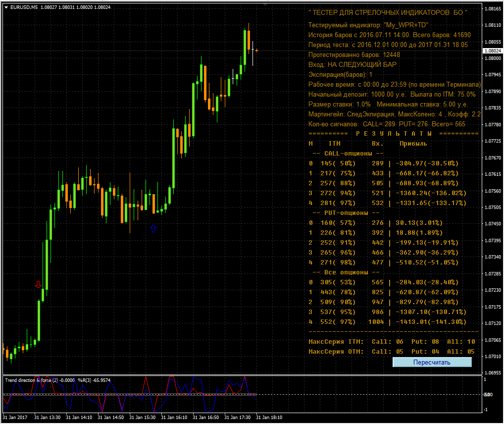Viewport: 504px width, 424px height.
Task: Click the tested indicator name "My_WPR+TD"
Action: tap(405, 25)
